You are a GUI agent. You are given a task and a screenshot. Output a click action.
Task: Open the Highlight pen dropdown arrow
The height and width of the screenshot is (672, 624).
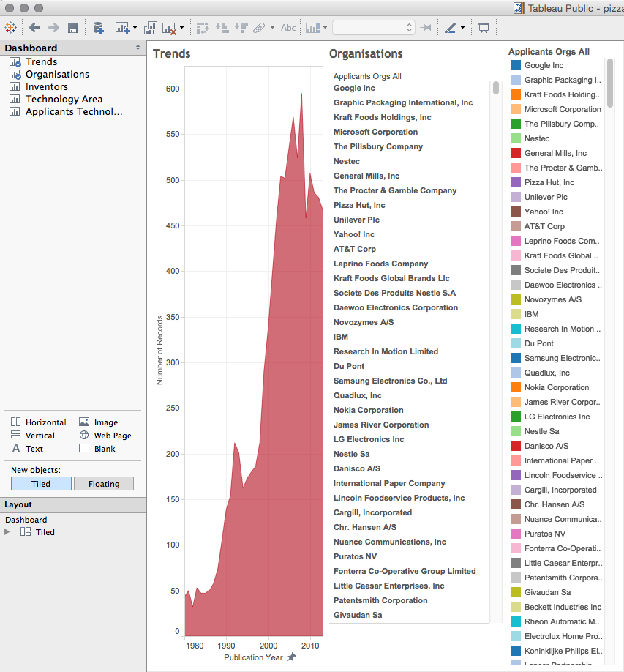click(x=462, y=28)
